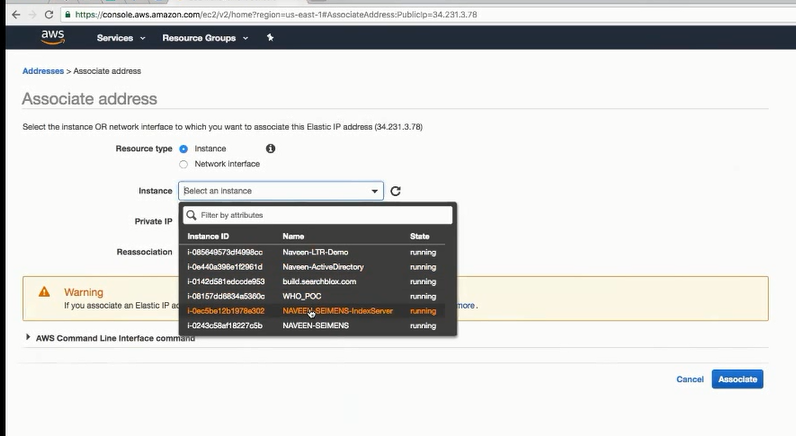This screenshot has width=796, height=436.
Task: Open the Services dropdown menu
Action: click(121, 38)
